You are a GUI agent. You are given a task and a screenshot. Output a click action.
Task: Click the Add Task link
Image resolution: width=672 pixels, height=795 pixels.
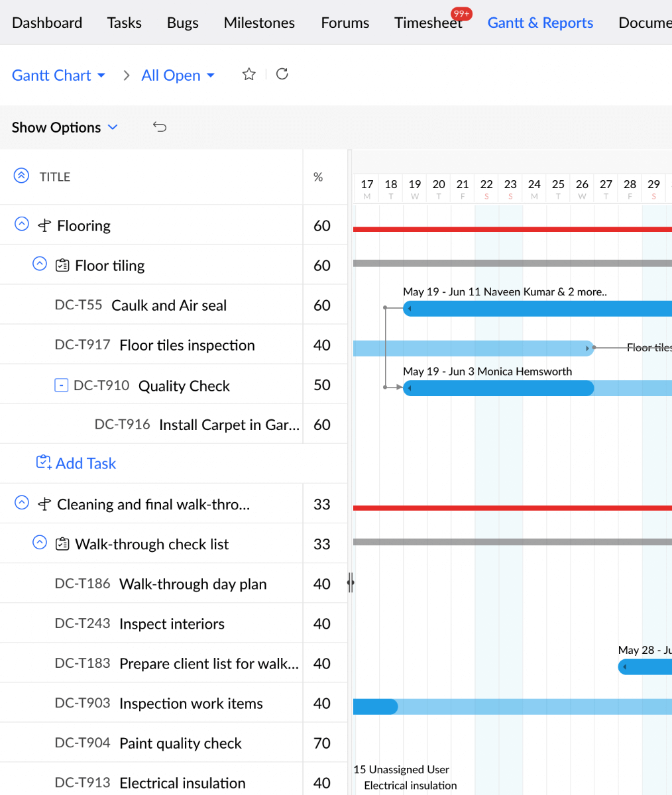tap(85, 463)
